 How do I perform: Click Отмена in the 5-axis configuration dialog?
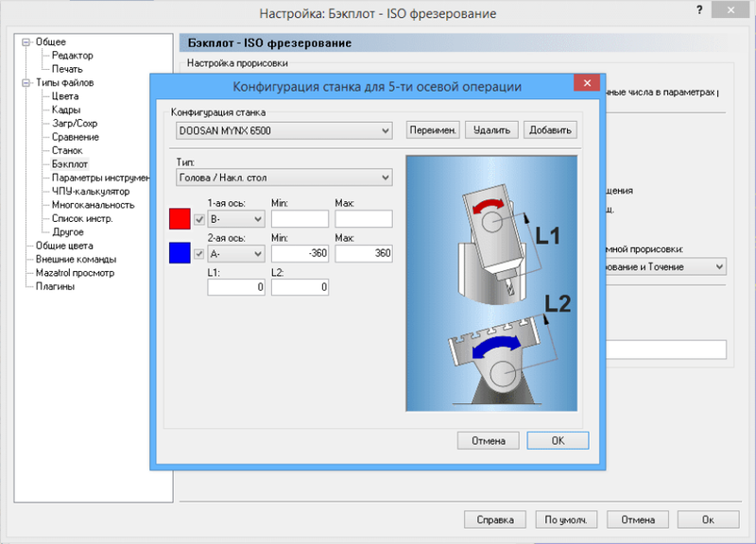(x=488, y=441)
